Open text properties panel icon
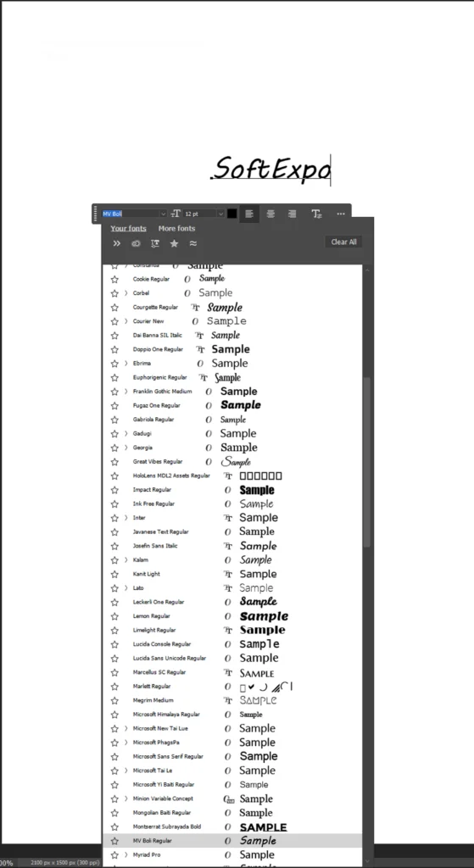The image size is (474, 868). (x=317, y=214)
